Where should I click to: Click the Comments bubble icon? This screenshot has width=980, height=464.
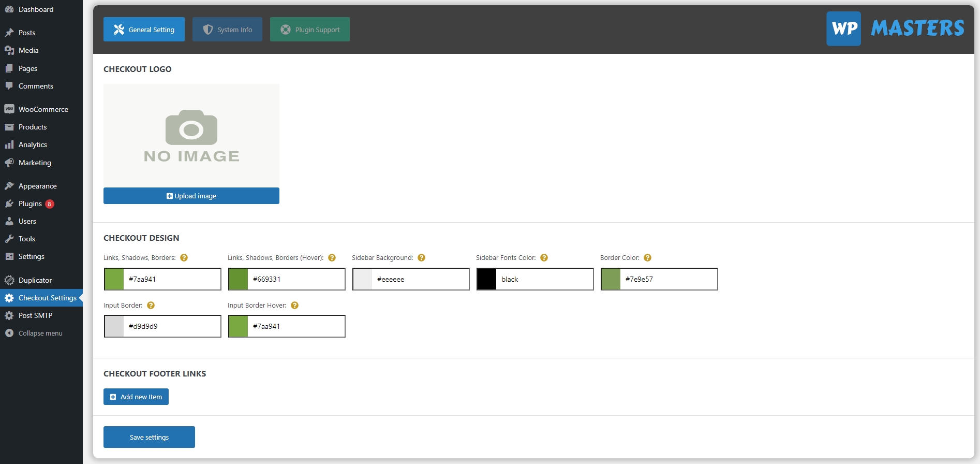tap(9, 86)
